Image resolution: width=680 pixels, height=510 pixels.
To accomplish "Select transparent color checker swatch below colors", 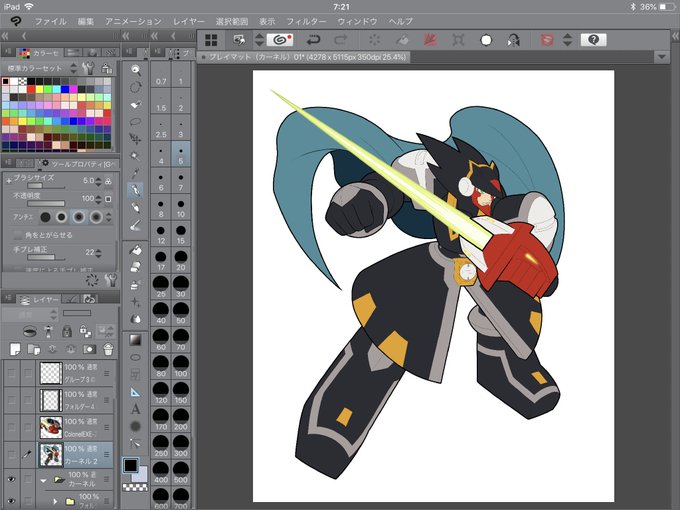I will pos(135,488).
